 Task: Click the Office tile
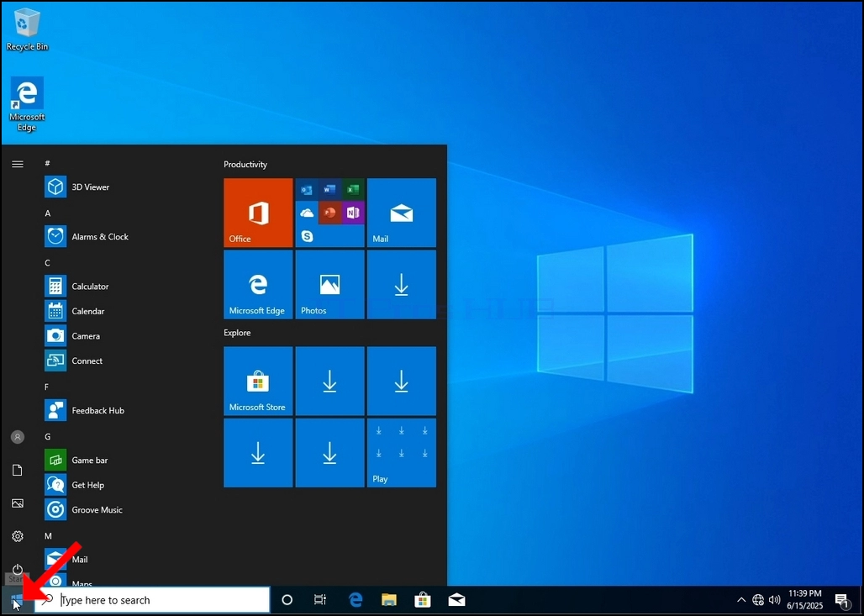pyautogui.click(x=258, y=213)
